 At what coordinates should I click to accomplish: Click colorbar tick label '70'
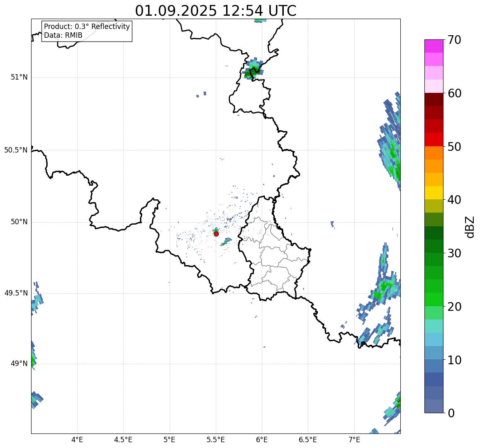[454, 40]
